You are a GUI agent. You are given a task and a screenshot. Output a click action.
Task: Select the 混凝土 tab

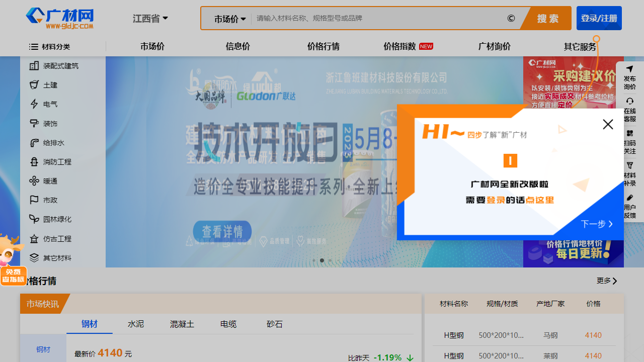[182, 324]
